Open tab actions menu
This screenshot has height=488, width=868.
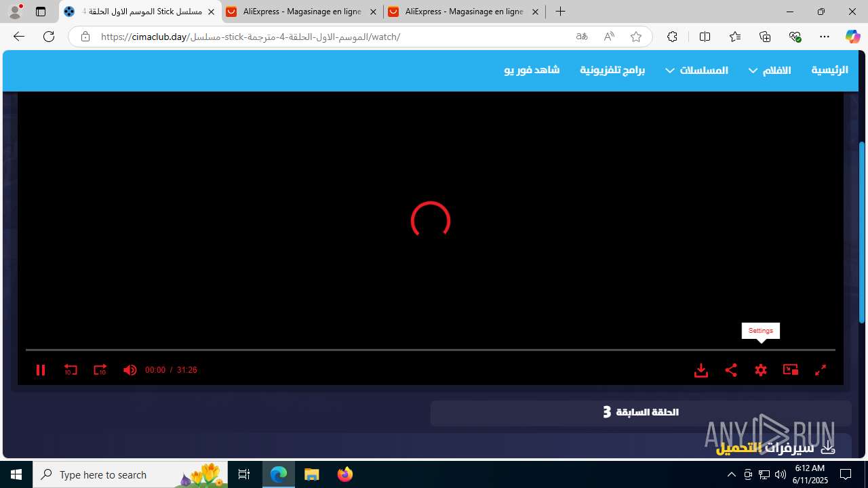41,12
